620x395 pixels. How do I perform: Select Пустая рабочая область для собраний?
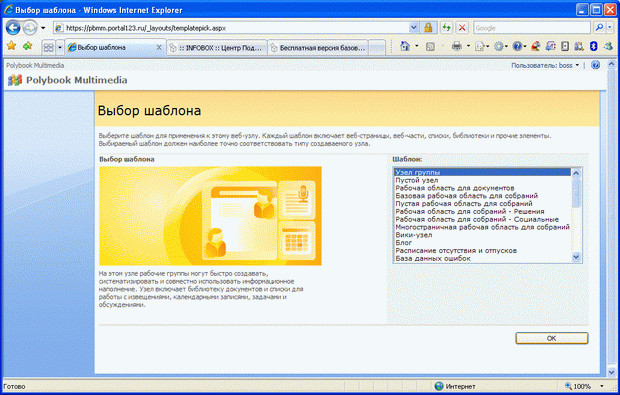(x=482, y=204)
